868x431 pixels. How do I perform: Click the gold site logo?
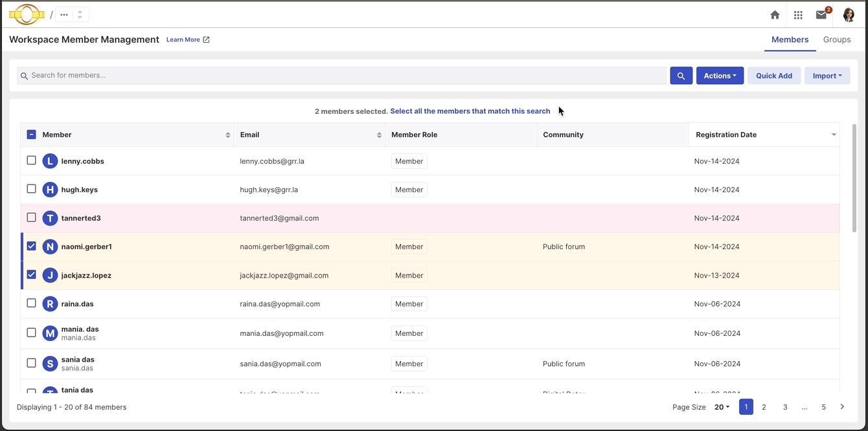27,14
